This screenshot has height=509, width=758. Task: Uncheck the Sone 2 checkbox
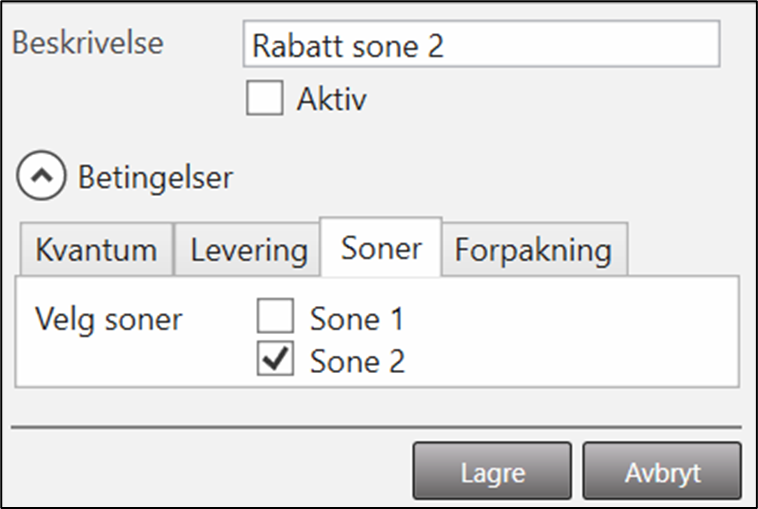(276, 360)
